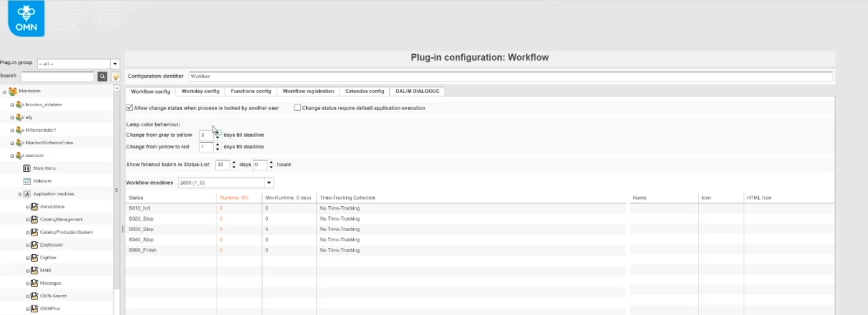Toggle Allow change status when locked checkbox

tap(129, 107)
